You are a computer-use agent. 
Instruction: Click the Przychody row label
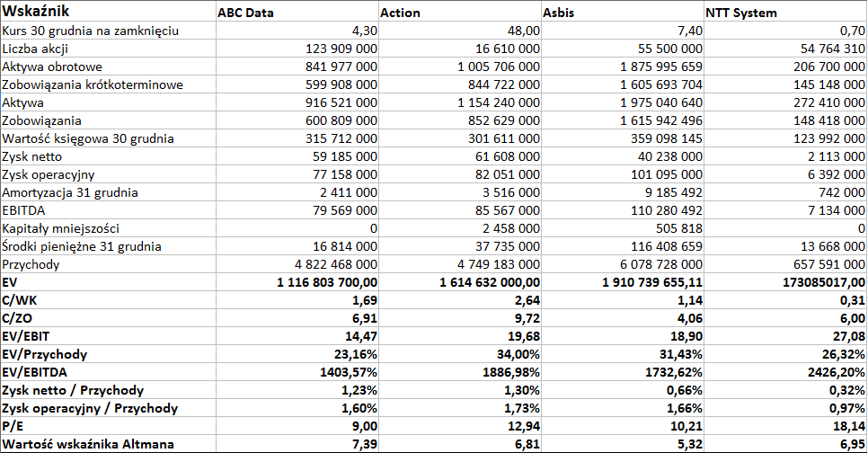(x=31, y=265)
